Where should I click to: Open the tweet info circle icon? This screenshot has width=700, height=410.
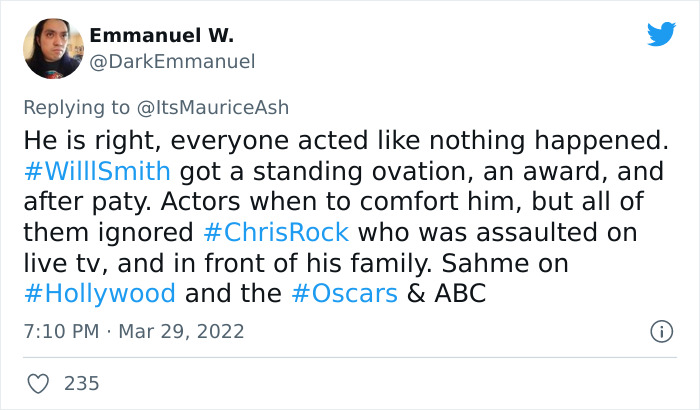tap(660, 330)
